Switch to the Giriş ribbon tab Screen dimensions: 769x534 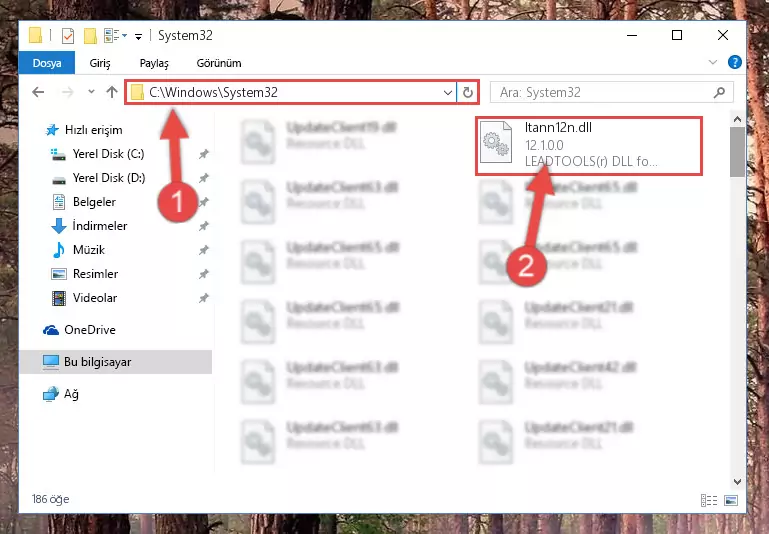click(x=100, y=63)
